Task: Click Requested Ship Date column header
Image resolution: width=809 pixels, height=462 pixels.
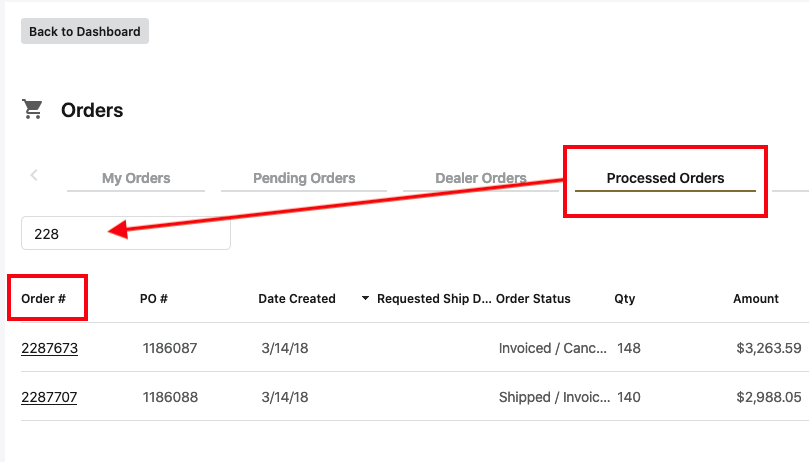Action: (434, 299)
